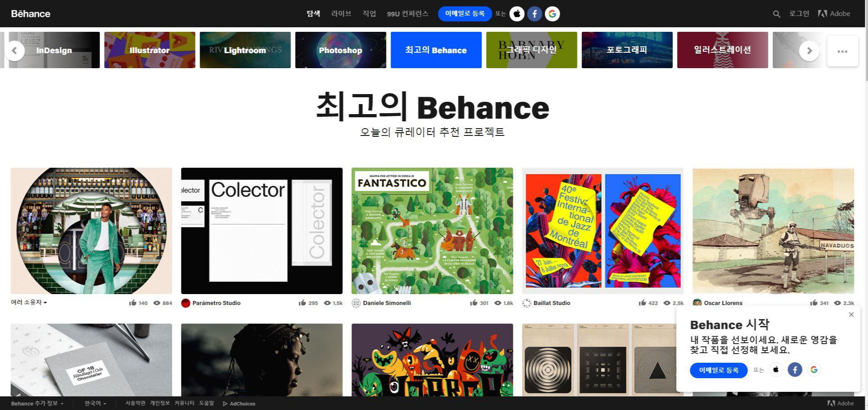Open the 라이브 menu item
The width and height of the screenshot is (868, 410).
341,14
